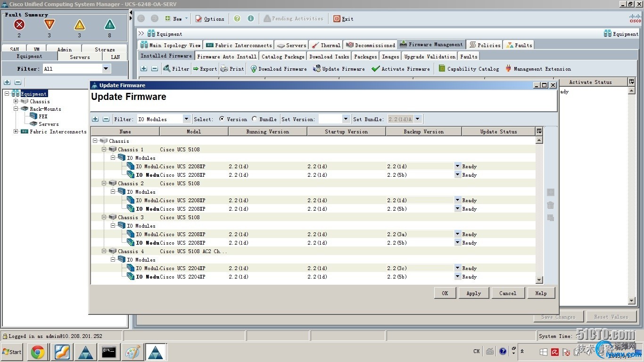Click Pending Activities button
This screenshot has height=362, width=644.
pyautogui.click(x=293, y=19)
